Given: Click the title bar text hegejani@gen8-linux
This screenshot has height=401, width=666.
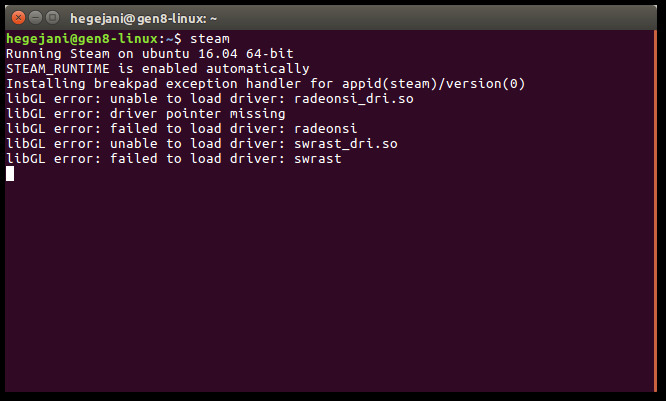Looking at the screenshot, I should (x=138, y=19).
